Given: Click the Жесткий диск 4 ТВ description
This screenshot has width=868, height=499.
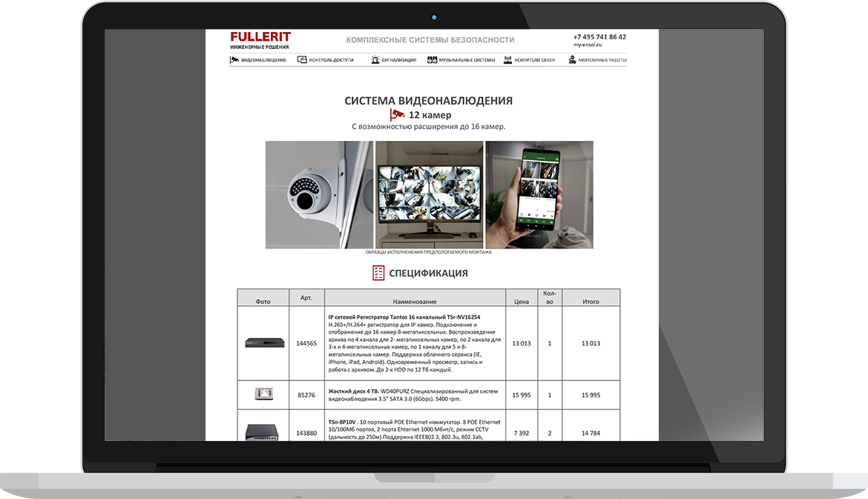Looking at the screenshot, I should click(413, 395).
